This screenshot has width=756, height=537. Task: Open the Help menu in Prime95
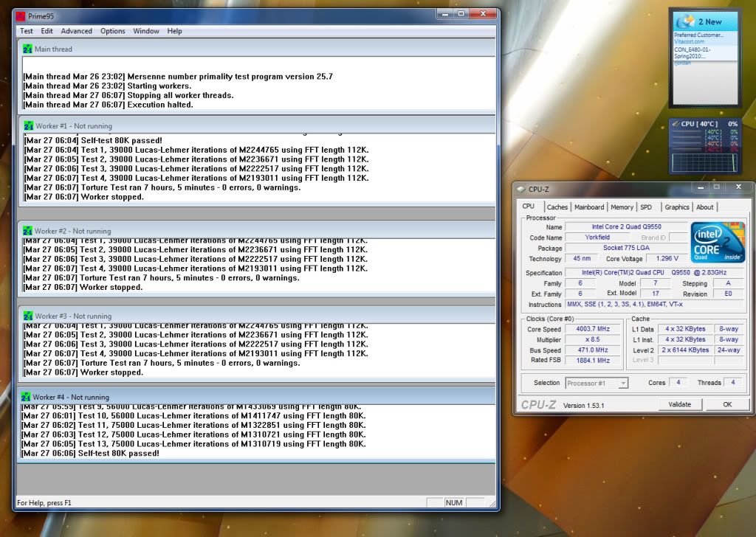coord(174,31)
